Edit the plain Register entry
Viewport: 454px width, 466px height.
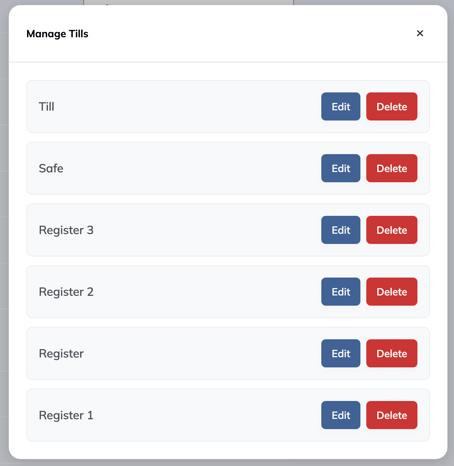pos(341,353)
